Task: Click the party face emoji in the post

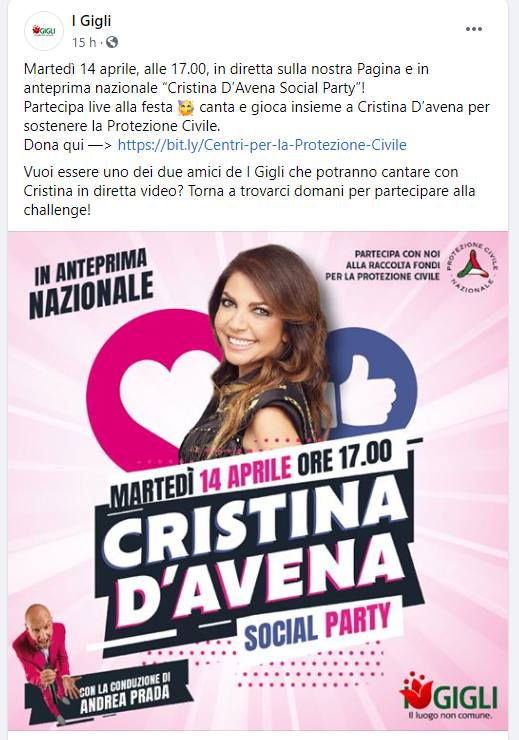Action: (186, 108)
